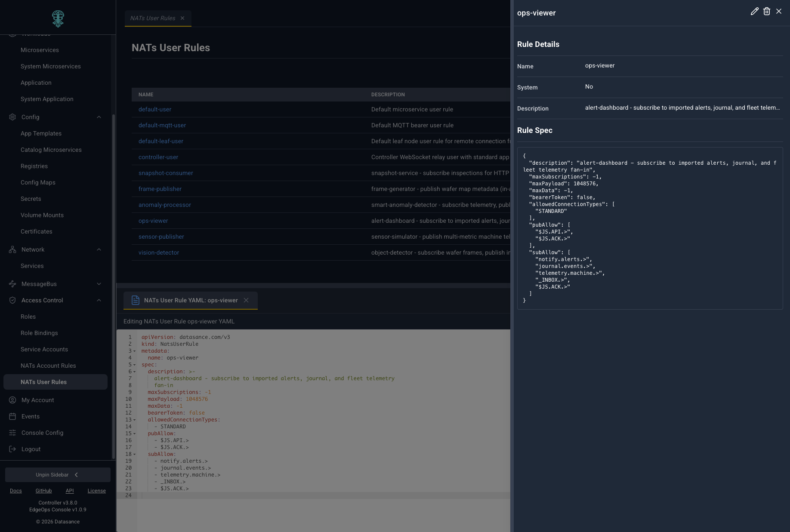Collapse the Access Control section chevron

99,300
